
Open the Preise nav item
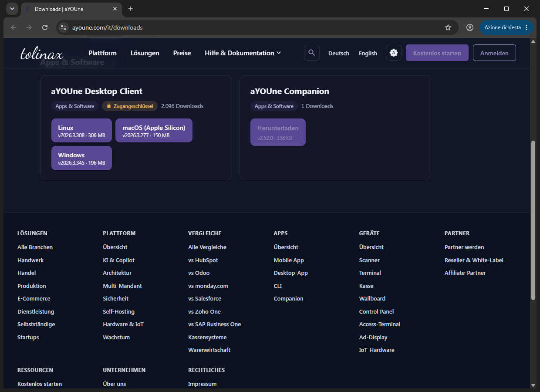click(182, 53)
